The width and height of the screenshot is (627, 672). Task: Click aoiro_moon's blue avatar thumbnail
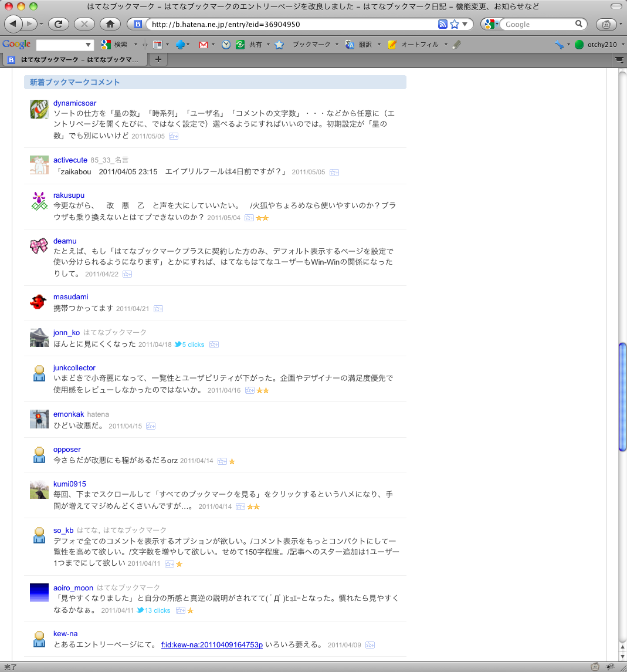(x=39, y=593)
